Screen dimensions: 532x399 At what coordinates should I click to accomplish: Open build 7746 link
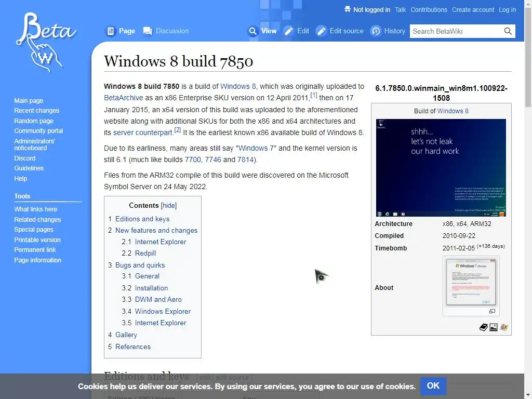[212, 159]
